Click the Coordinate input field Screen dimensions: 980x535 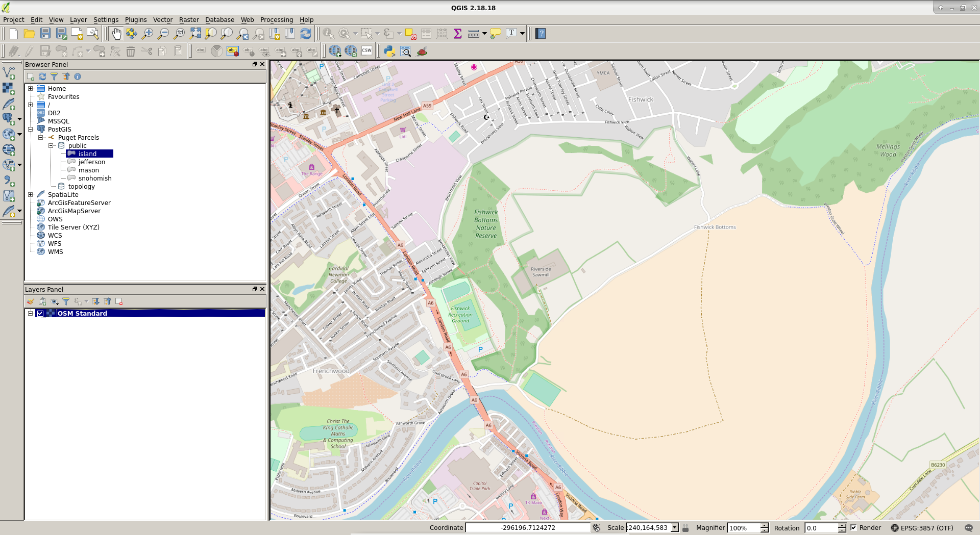[528, 528]
